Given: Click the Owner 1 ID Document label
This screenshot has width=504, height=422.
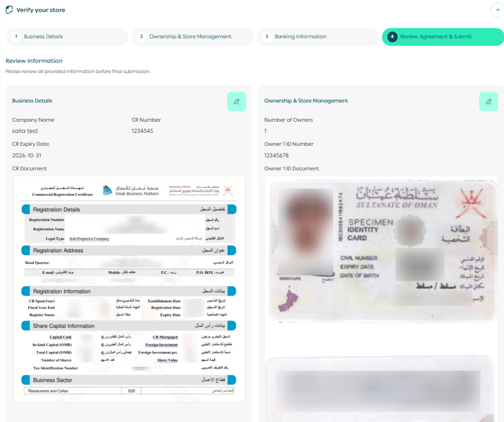Looking at the screenshot, I should pyautogui.click(x=292, y=169).
